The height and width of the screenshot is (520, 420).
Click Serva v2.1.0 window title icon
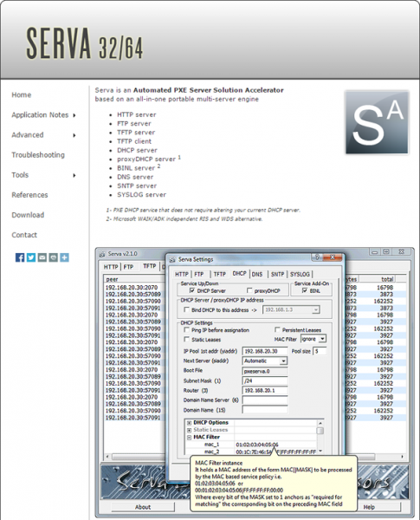click(102, 254)
